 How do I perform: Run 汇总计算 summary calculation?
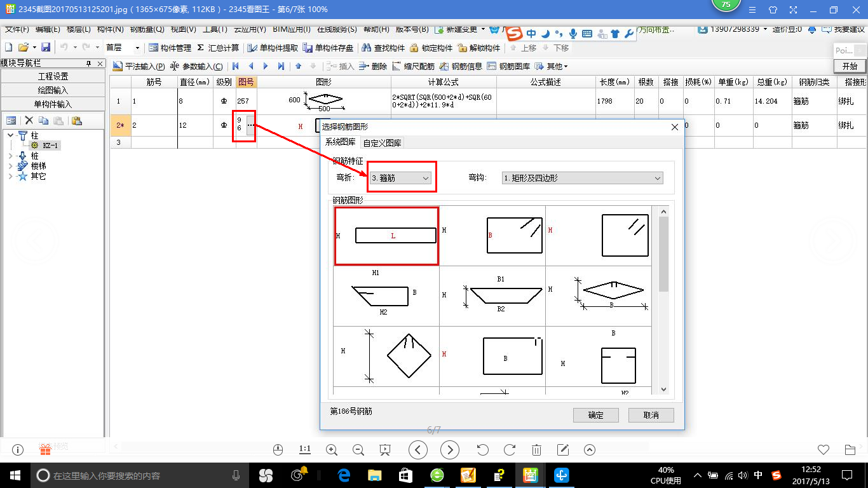click(218, 48)
